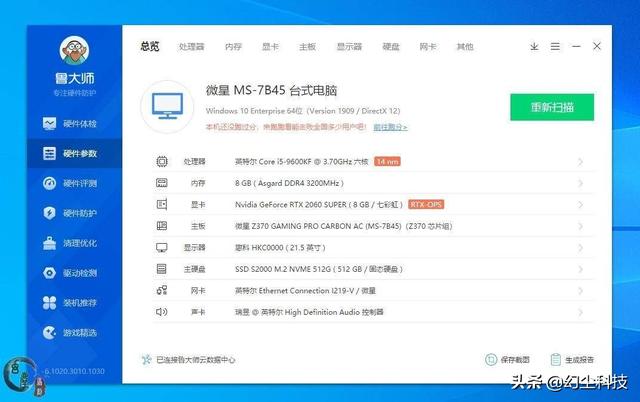The height and width of the screenshot is (402, 640).
Task: Open 游戏精选 games section
Action: point(70,333)
